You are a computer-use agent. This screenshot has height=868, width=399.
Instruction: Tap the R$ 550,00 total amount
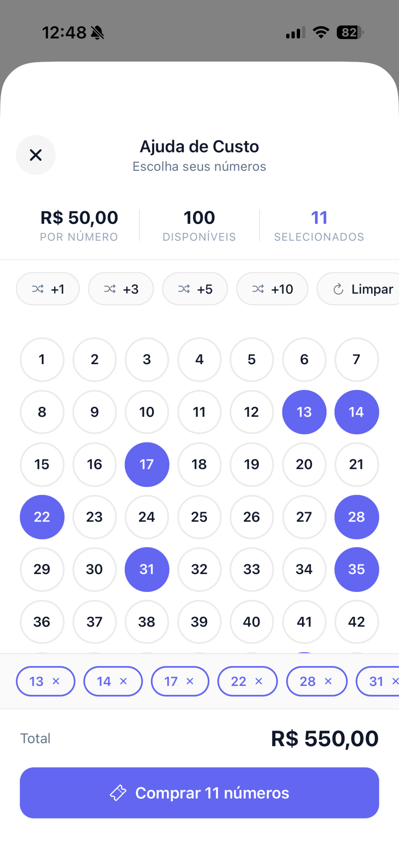(325, 738)
